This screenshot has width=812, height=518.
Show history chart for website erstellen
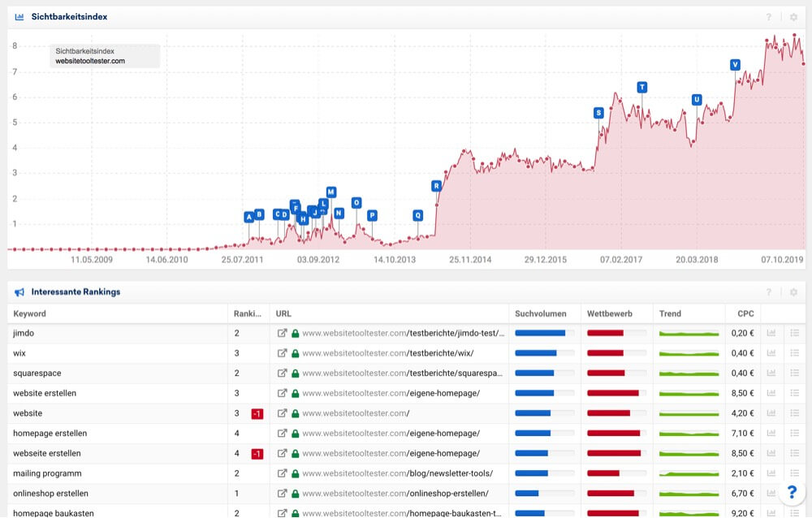coord(771,393)
